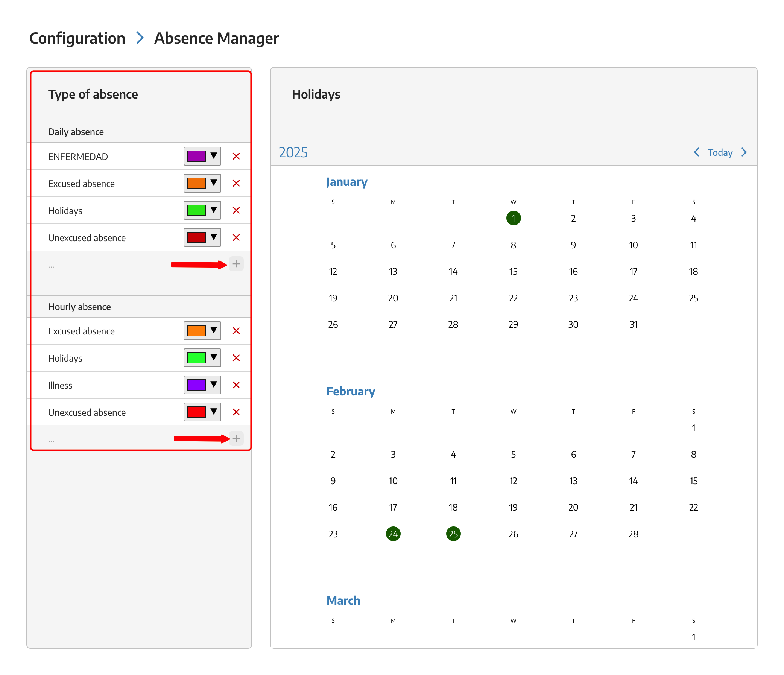
Task: Delete the daily Unexcused absence type
Action: [x=236, y=238]
